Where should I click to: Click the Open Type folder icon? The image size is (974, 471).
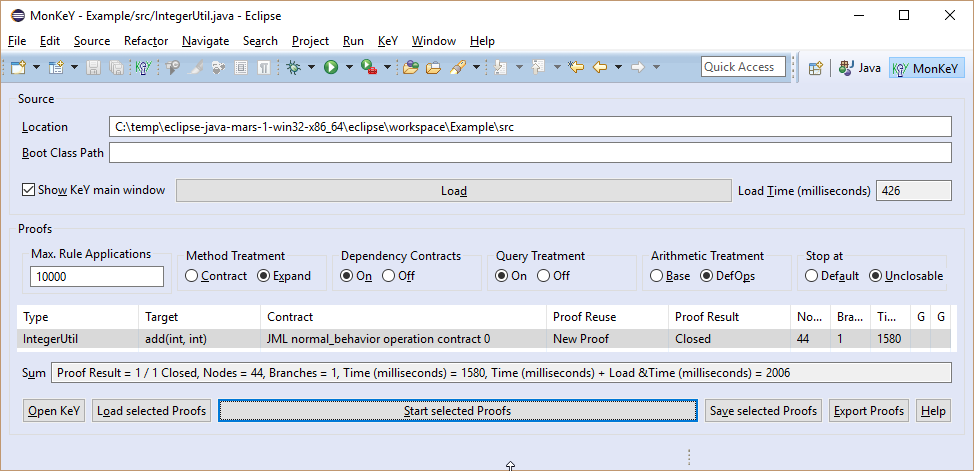pyautogui.click(x=410, y=67)
